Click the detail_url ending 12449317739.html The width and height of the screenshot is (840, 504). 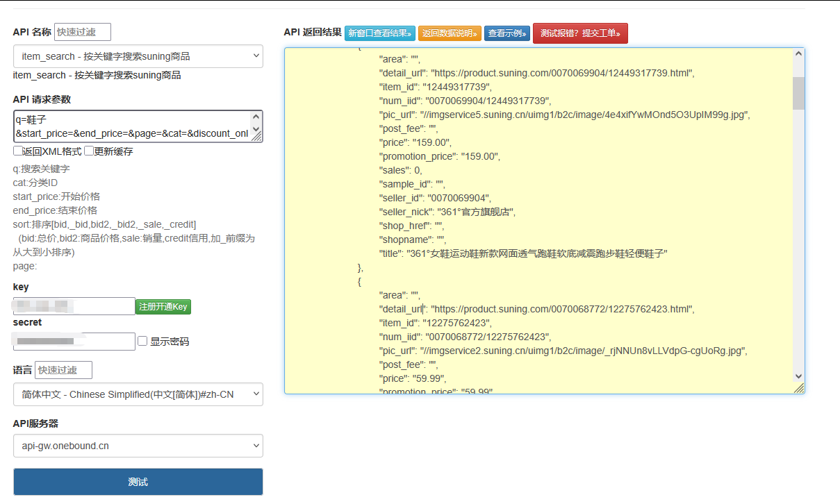[x=537, y=73]
